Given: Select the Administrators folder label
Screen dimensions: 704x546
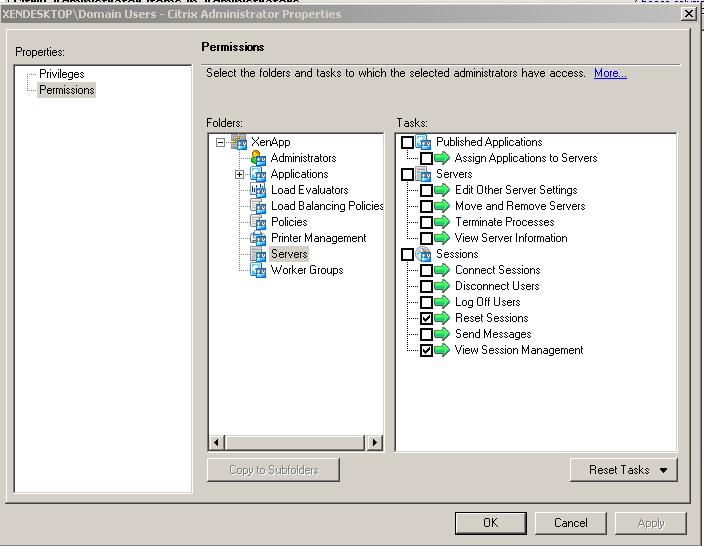Looking at the screenshot, I should (304, 158).
